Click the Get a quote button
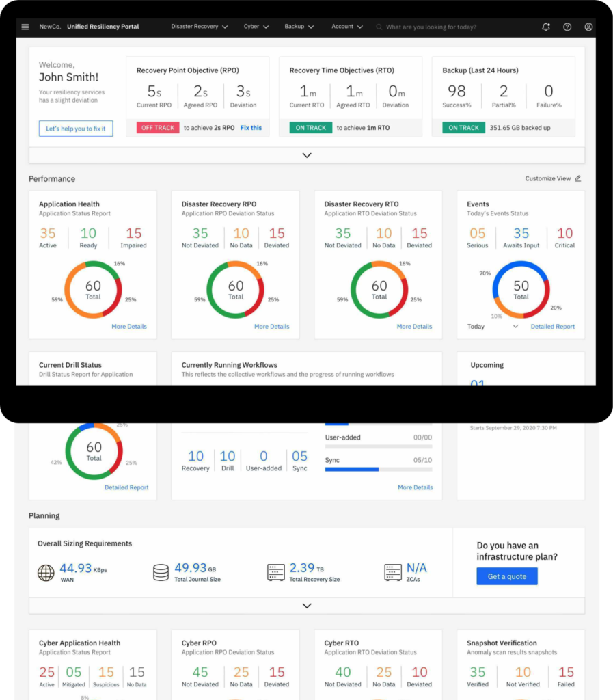This screenshot has width=613, height=700. tap(506, 576)
